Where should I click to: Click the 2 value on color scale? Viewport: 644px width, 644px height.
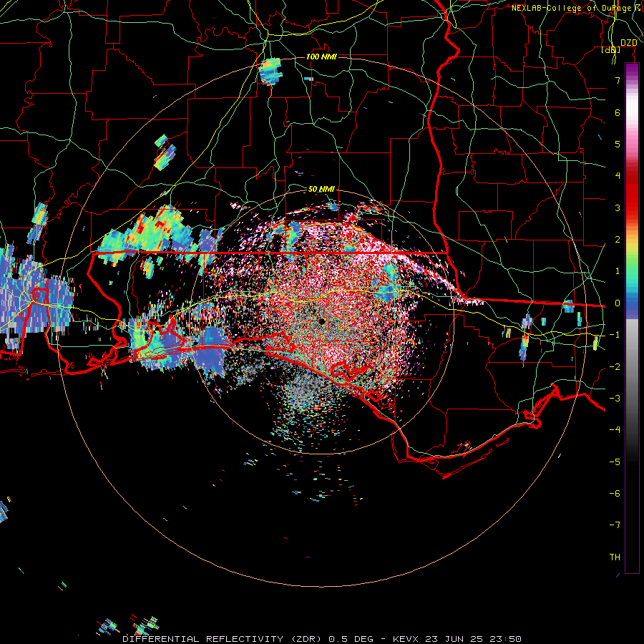click(618, 240)
